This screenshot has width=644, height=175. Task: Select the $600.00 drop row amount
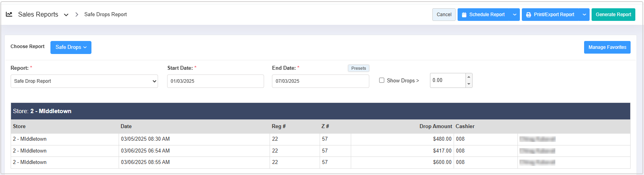(442, 162)
